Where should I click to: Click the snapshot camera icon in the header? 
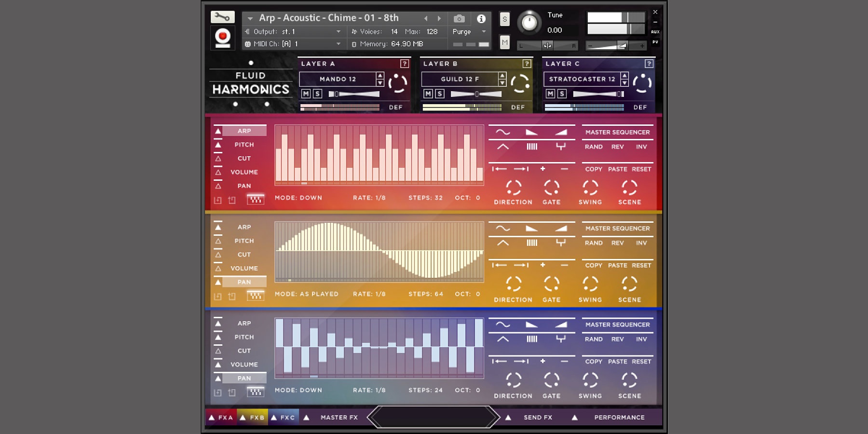point(459,18)
